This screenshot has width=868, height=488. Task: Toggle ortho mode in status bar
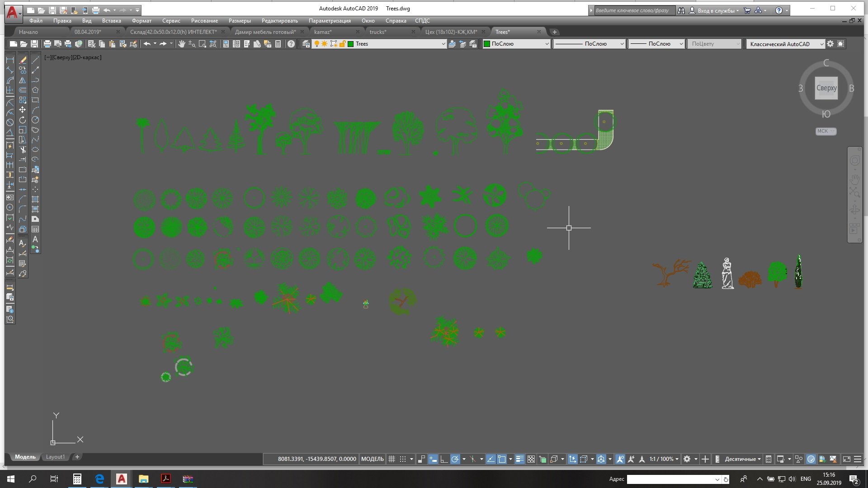444,459
